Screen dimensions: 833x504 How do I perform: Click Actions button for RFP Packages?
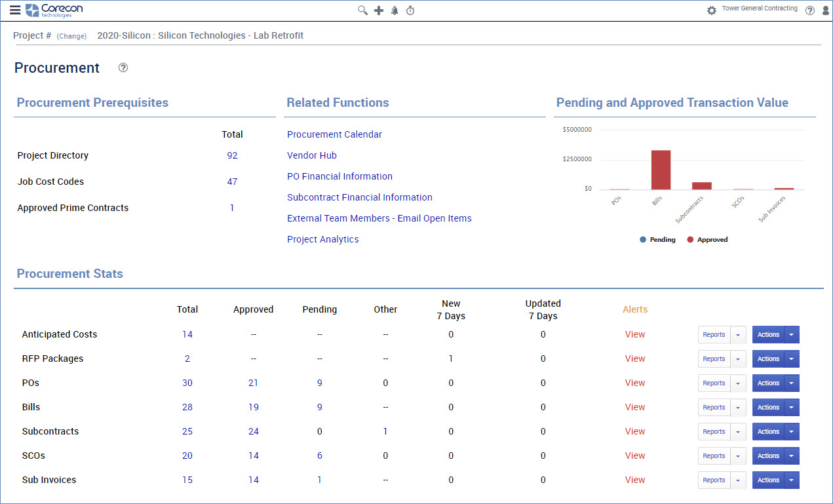tap(768, 359)
